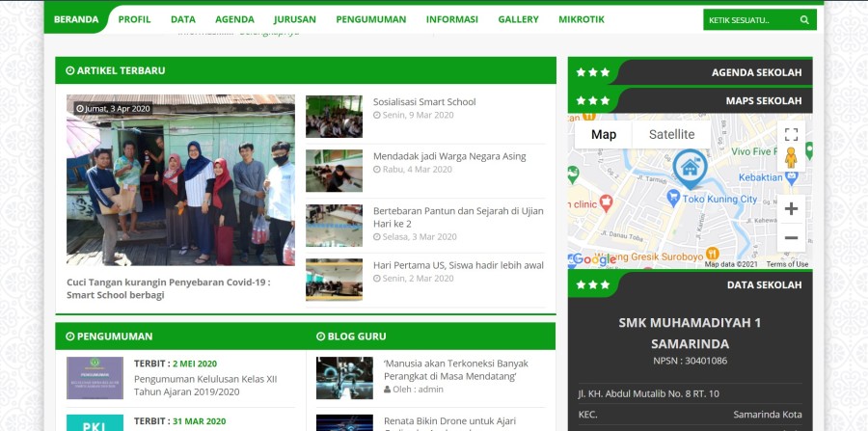The height and width of the screenshot is (431, 868).
Task: Click the Maps Sekolah widget header
Action: pyautogui.click(x=690, y=100)
